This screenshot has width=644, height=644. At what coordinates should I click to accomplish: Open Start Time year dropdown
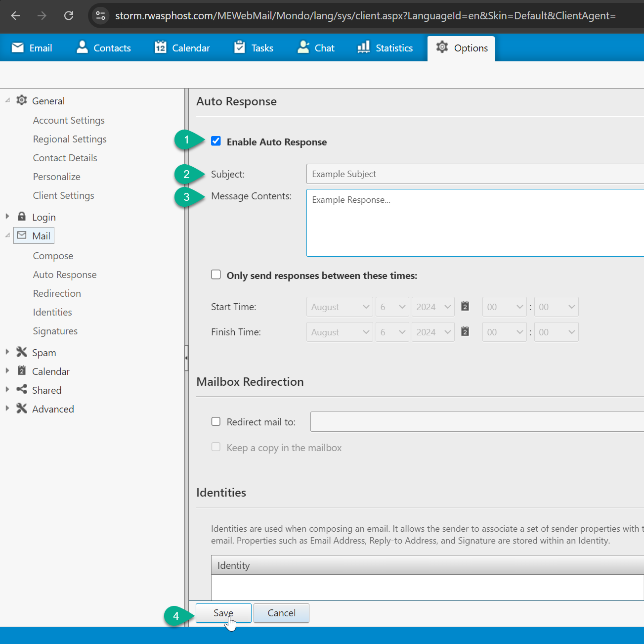click(433, 307)
